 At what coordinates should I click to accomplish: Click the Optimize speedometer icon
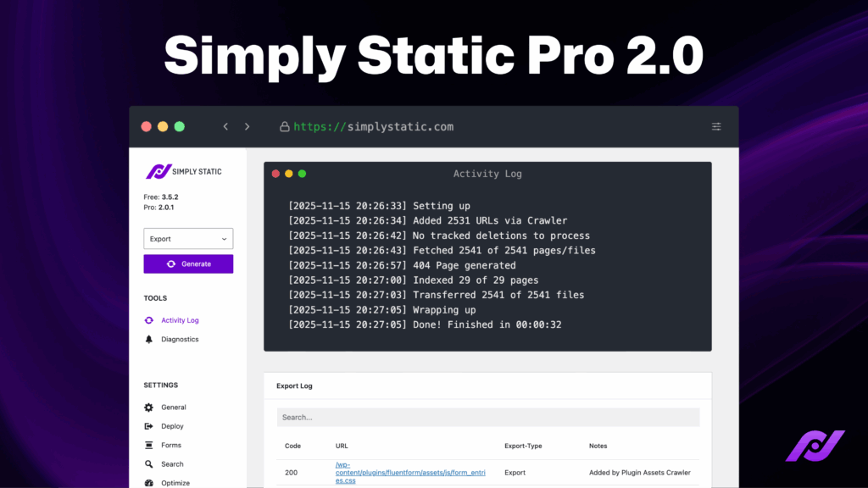(x=149, y=482)
